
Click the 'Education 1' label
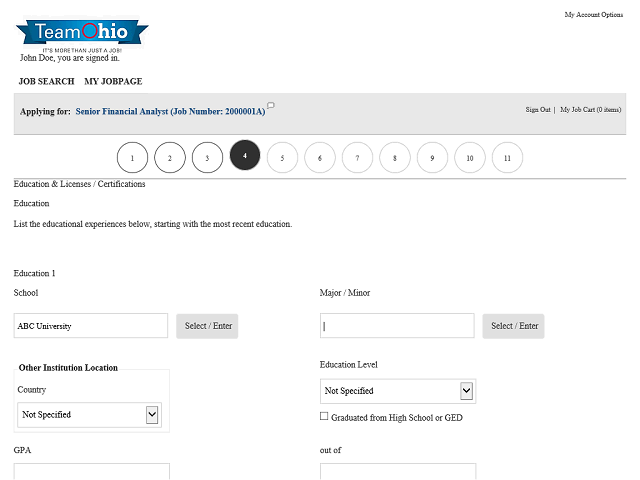coord(34,273)
